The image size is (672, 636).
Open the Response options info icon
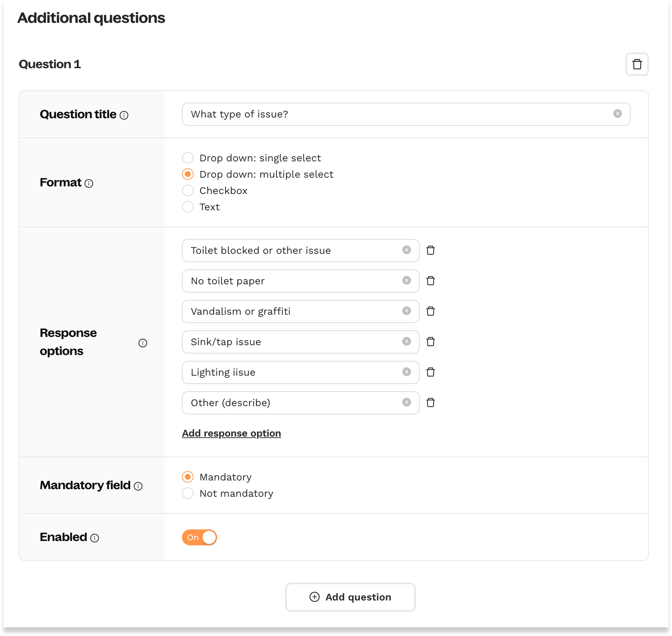(x=142, y=343)
